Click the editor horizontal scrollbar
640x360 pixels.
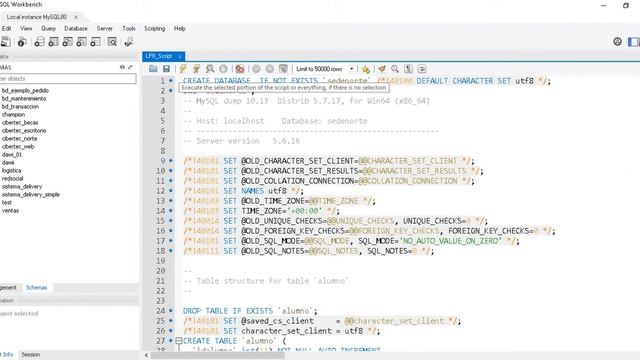(x=218, y=356)
